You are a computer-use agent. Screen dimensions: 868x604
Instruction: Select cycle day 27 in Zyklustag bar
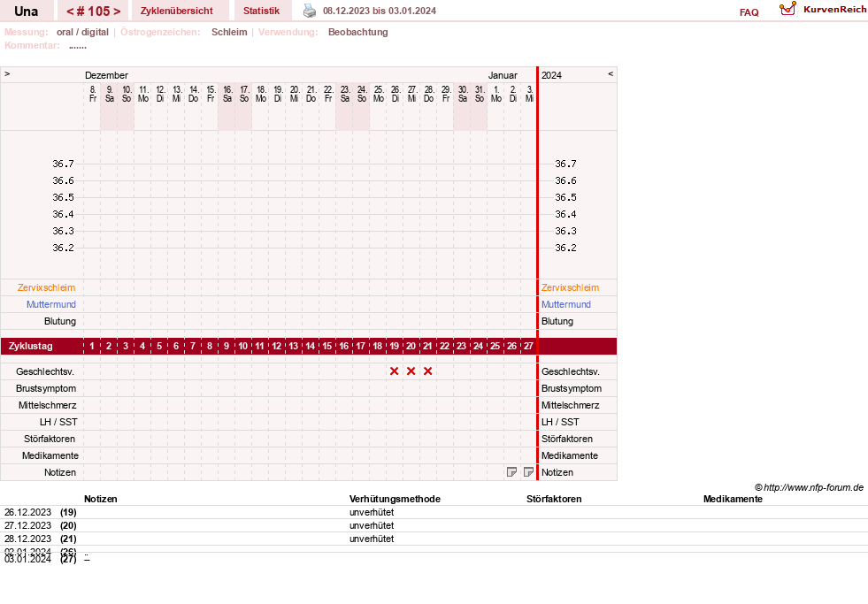(x=528, y=346)
